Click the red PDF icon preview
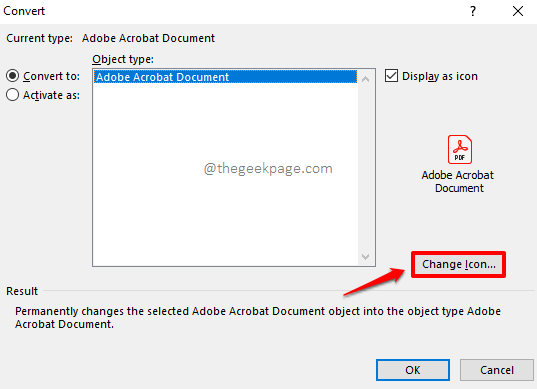The height and width of the screenshot is (389, 537). pos(460,149)
